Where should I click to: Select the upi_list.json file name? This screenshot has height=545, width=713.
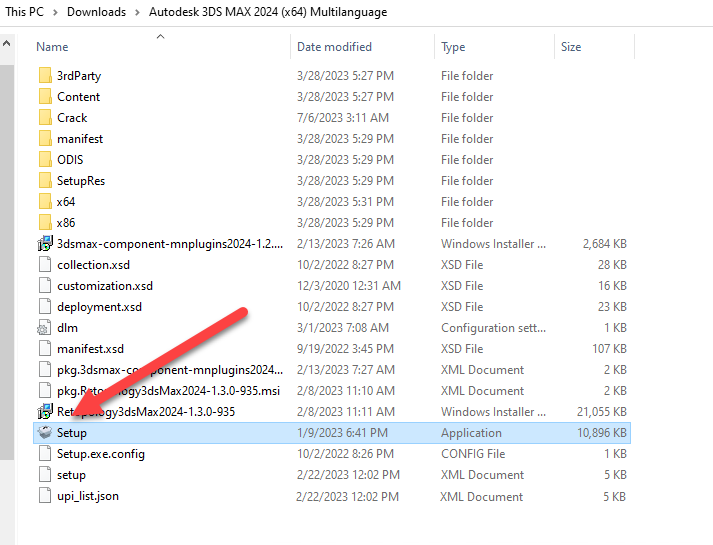click(88, 496)
